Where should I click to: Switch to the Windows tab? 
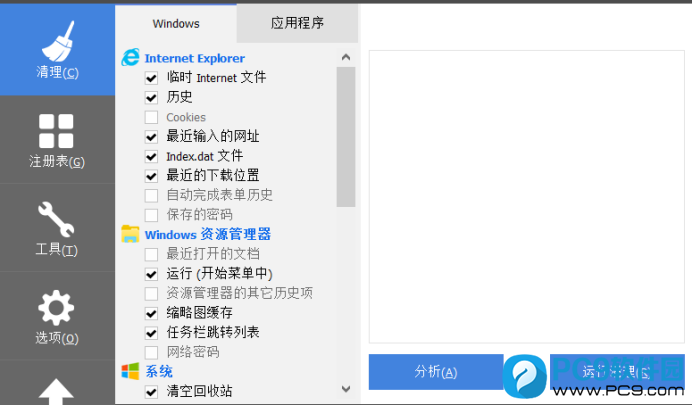click(176, 23)
